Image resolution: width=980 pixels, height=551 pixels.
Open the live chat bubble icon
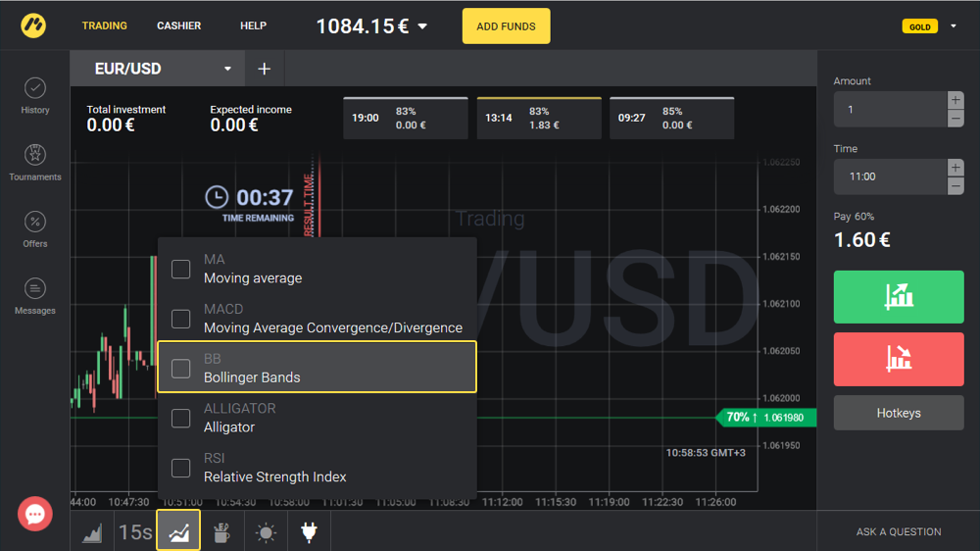[35, 514]
